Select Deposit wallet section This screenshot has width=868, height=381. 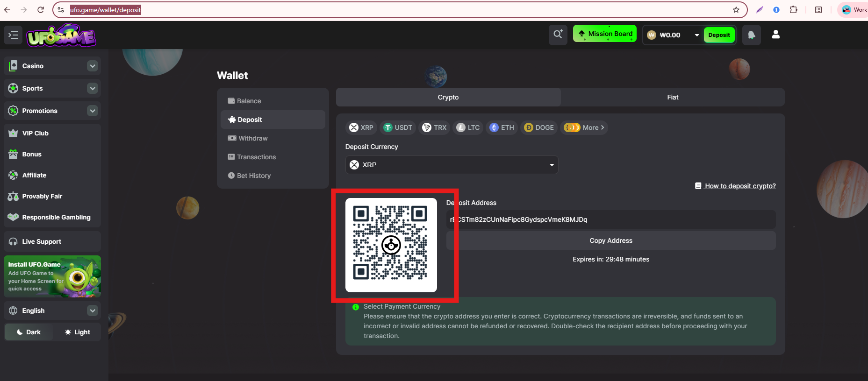pos(273,120)
